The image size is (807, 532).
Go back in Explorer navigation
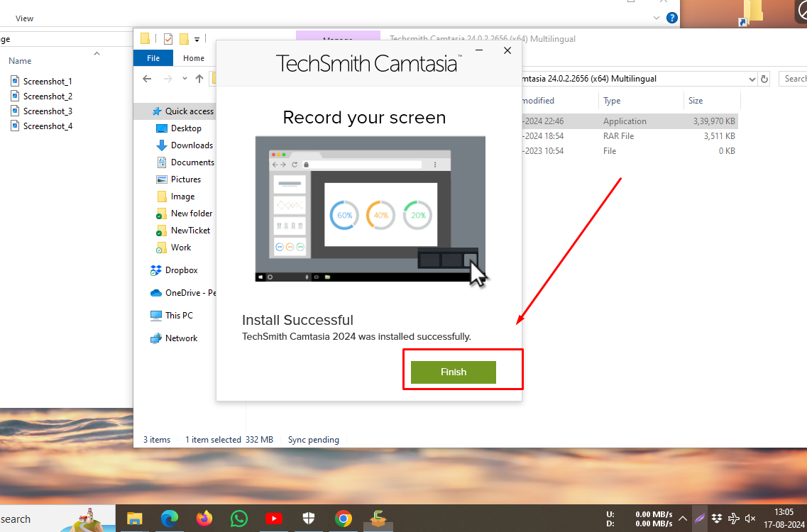(x=147, y=79)
